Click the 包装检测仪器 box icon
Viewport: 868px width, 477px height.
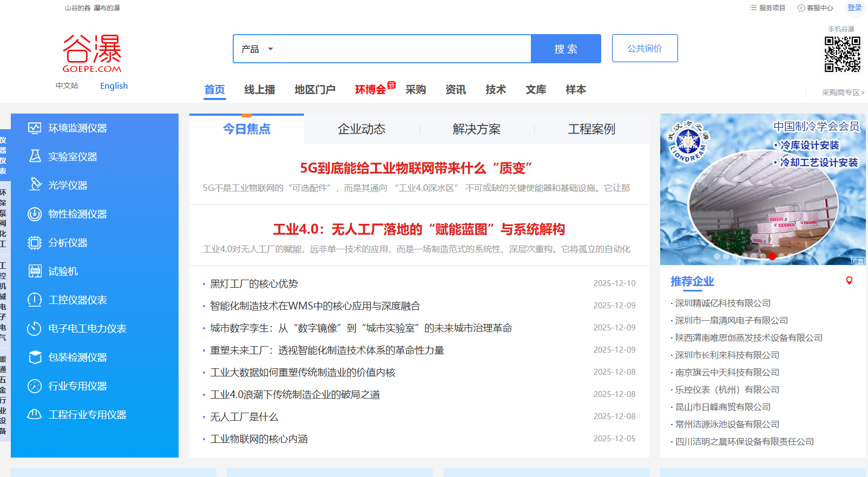(35, 357)
